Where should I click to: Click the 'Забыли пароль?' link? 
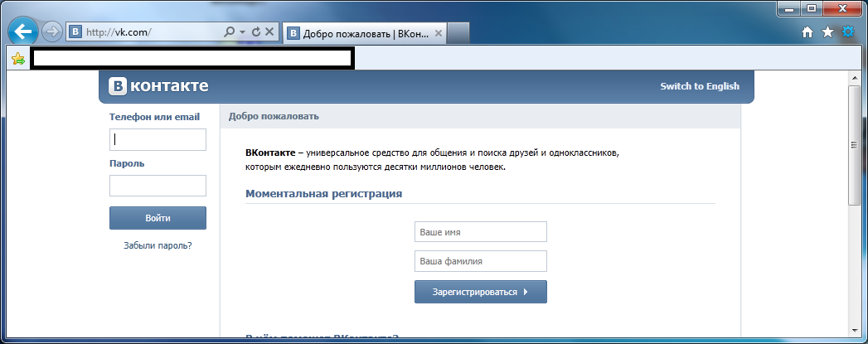(158, 245)
